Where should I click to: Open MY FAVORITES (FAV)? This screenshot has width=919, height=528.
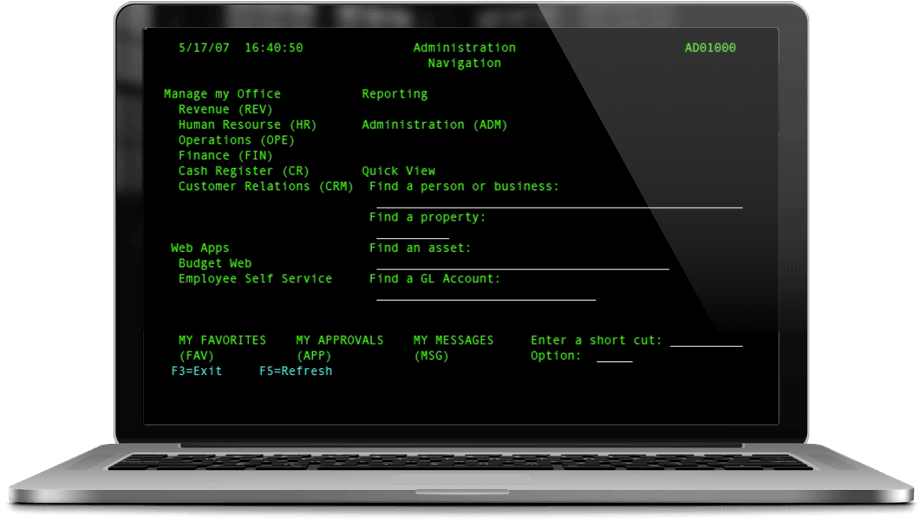[222, 348]
